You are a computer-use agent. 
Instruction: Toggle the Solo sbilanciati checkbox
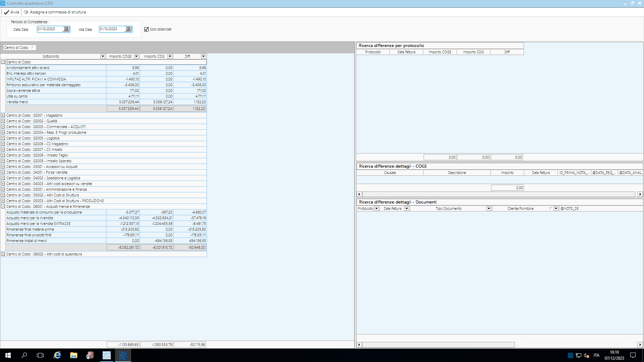point(146,29)
